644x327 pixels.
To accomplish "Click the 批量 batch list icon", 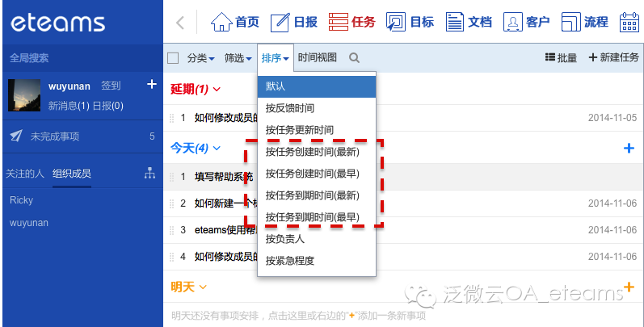I will pos(550,57).
